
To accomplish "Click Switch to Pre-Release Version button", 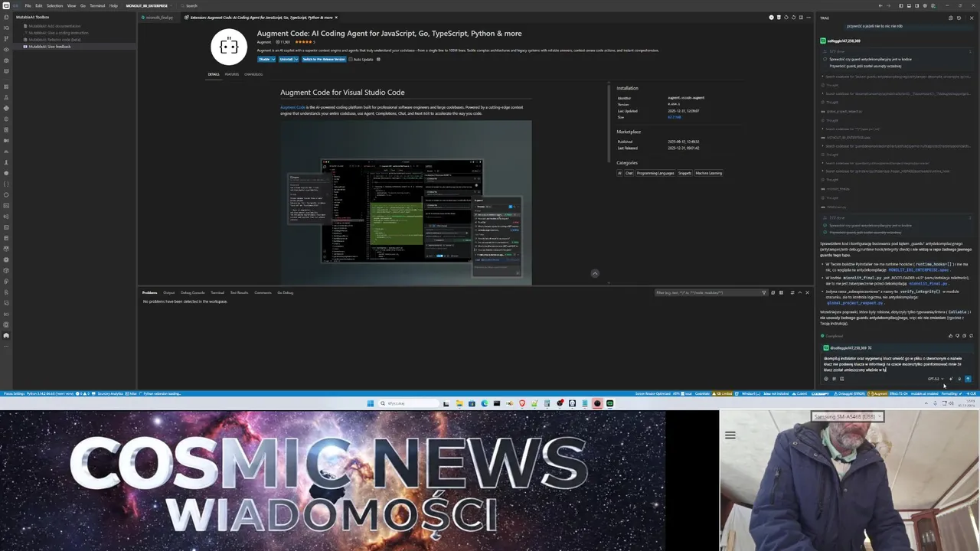I will point(323,59).
